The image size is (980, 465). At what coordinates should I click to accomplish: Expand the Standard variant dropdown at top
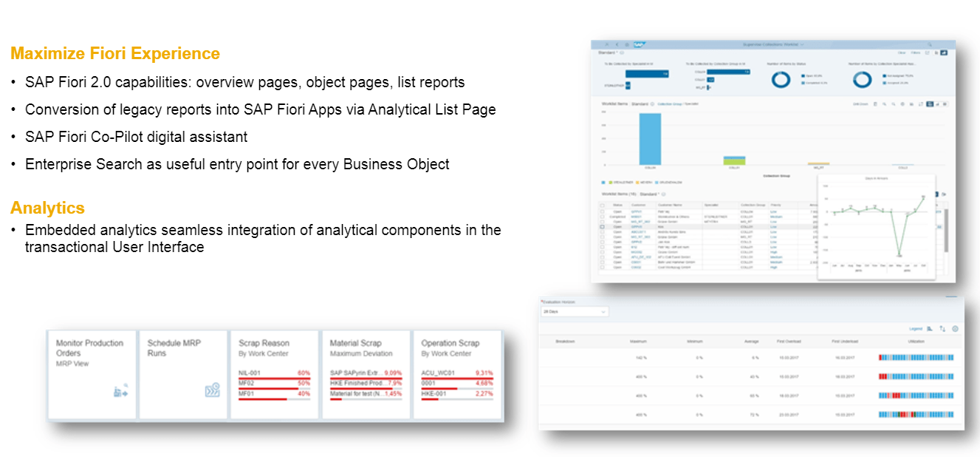[x=611, y=52]
